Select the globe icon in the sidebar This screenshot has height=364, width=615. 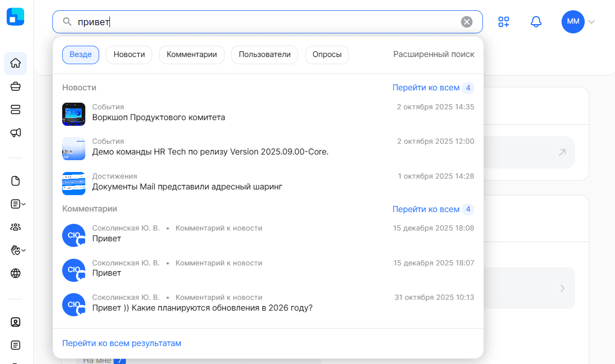[15, 273]
